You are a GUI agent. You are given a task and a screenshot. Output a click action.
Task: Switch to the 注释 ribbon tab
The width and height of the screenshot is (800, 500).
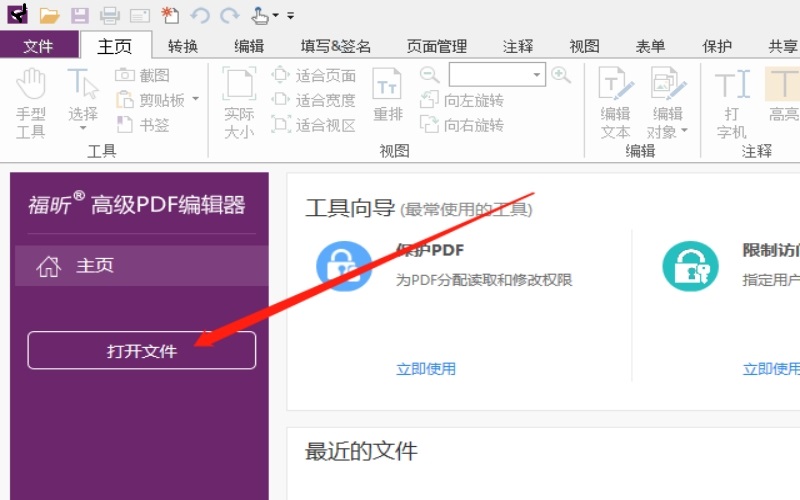click(518, 46)
